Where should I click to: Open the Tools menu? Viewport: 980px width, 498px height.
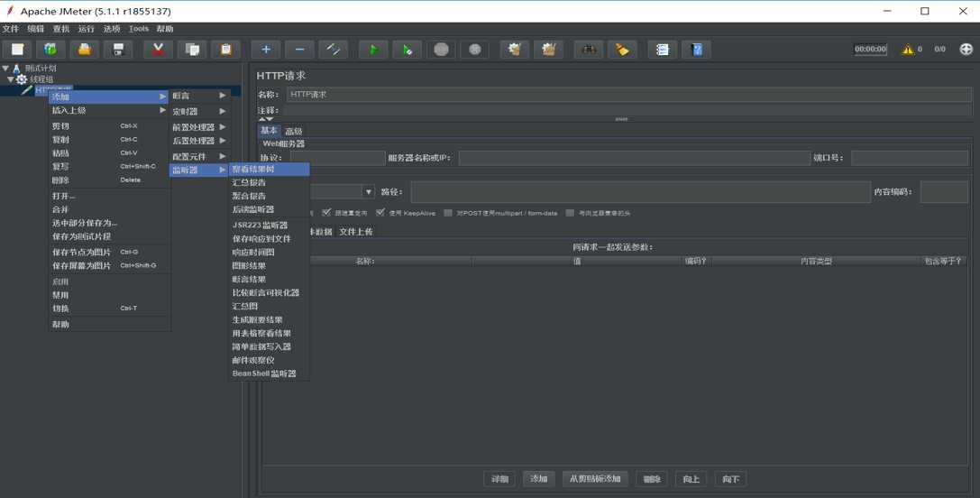tap(138, 29)
